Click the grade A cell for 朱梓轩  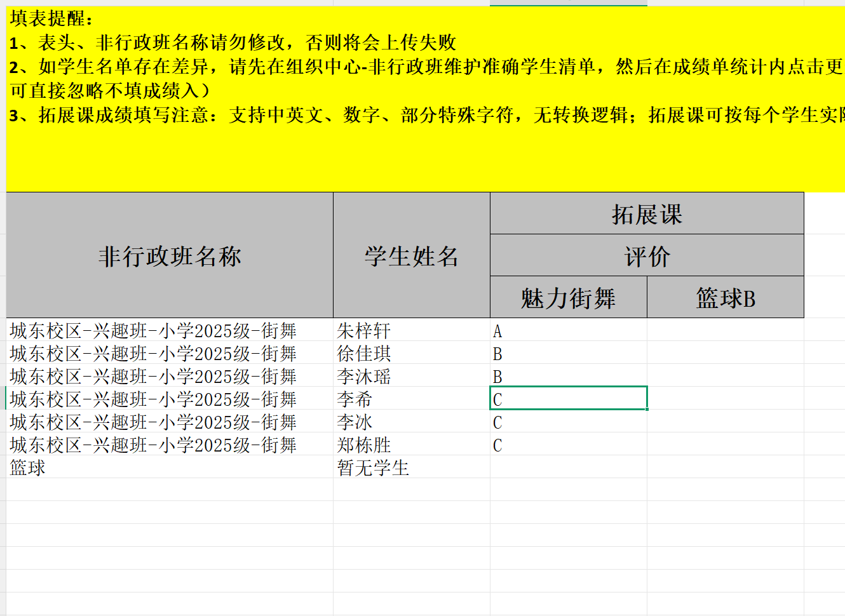tap(568, 330)
